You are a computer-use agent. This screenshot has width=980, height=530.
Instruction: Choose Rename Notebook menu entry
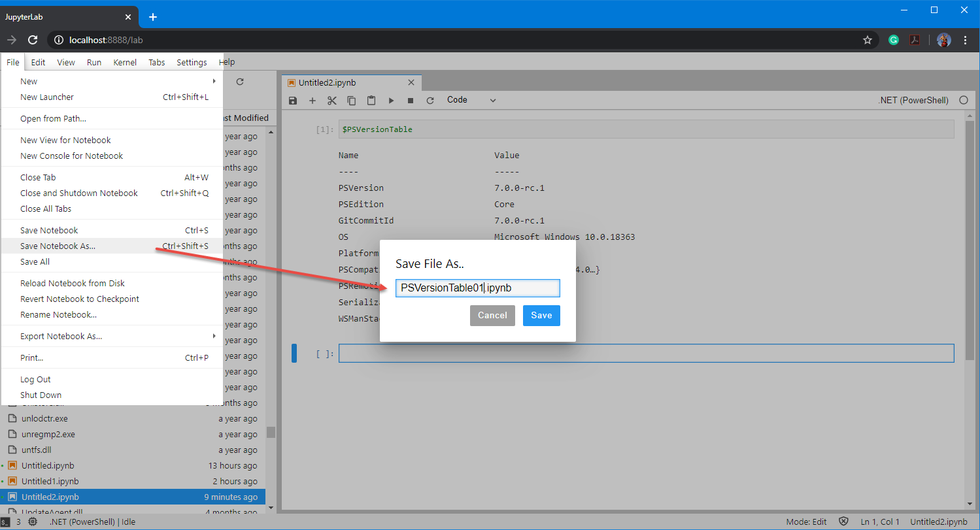click(x=112, y=315)
